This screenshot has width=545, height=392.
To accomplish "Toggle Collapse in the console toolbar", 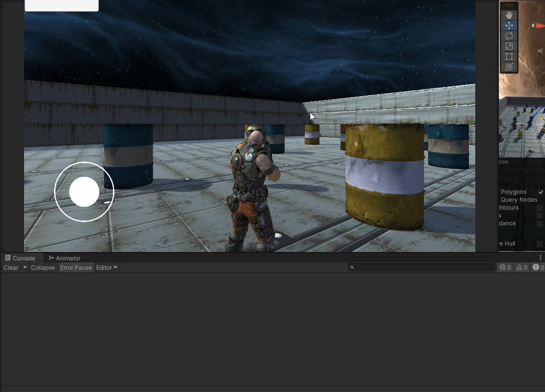I will pyautogui.click(x=43, y=268).
